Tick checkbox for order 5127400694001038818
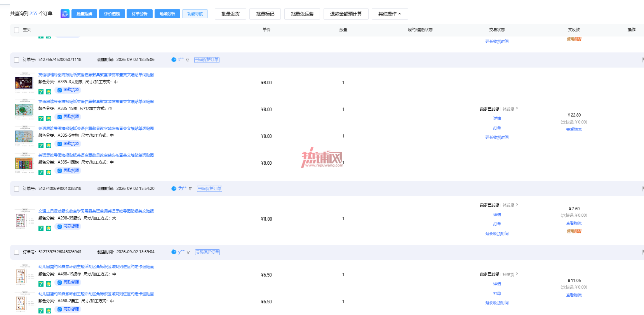This screenshot has height=315, width=644. tap(16, 189)
